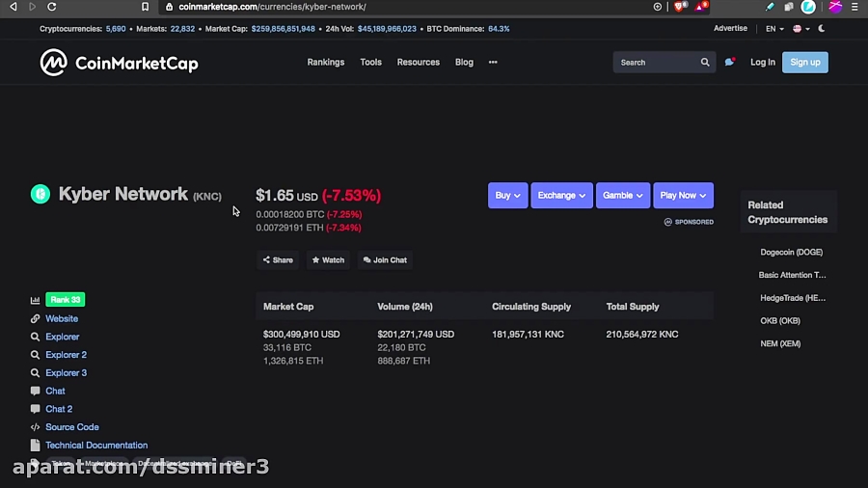Expand the Gamble dropdown
The image size is (868, 488).
(623, 196)
